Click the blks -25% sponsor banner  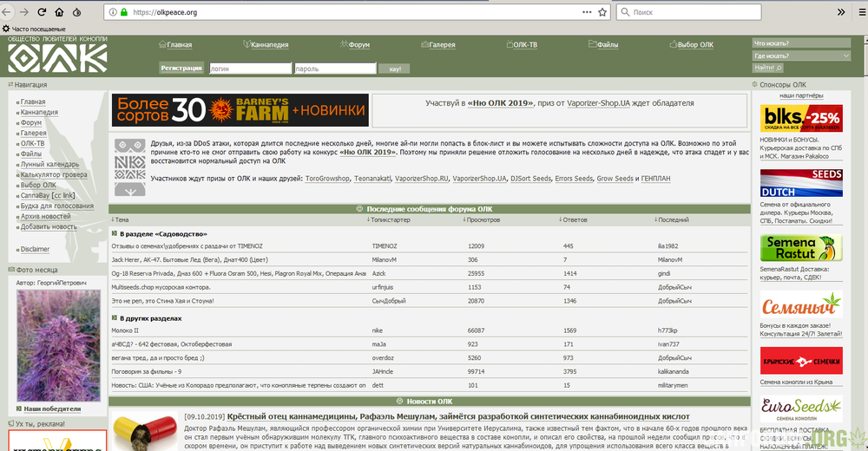[x=801, y=118]
